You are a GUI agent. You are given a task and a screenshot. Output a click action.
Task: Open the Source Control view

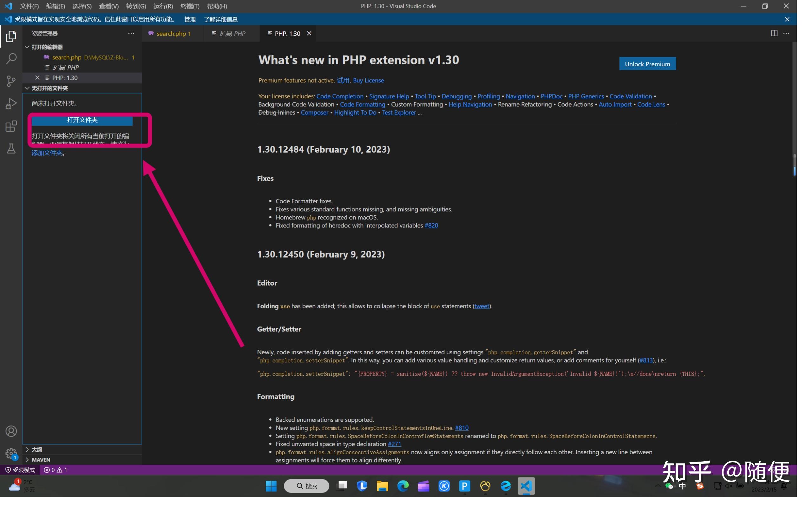coord(11,81)
